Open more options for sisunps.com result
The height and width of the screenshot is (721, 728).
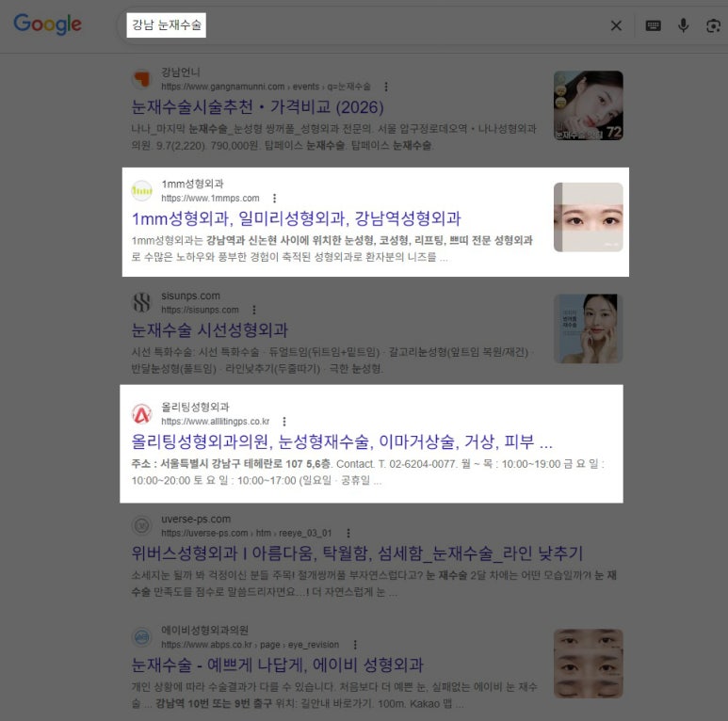click(254, 310)
